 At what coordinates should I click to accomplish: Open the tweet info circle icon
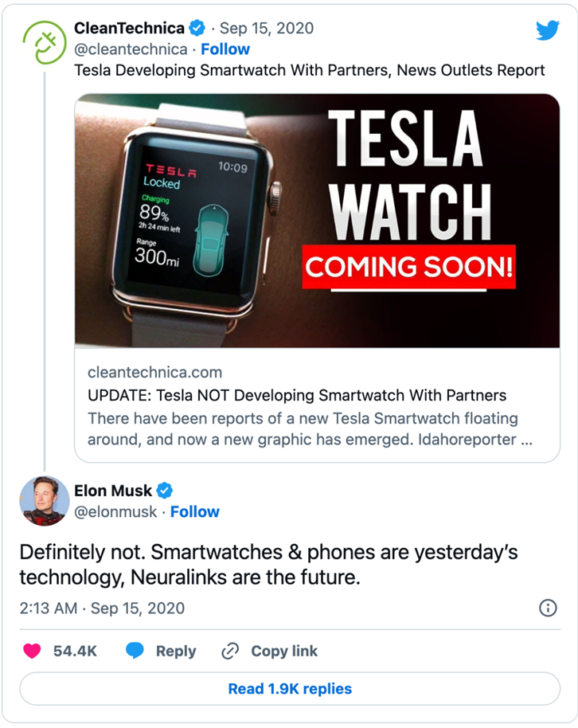pyautogui.click(x=548, y=608)
